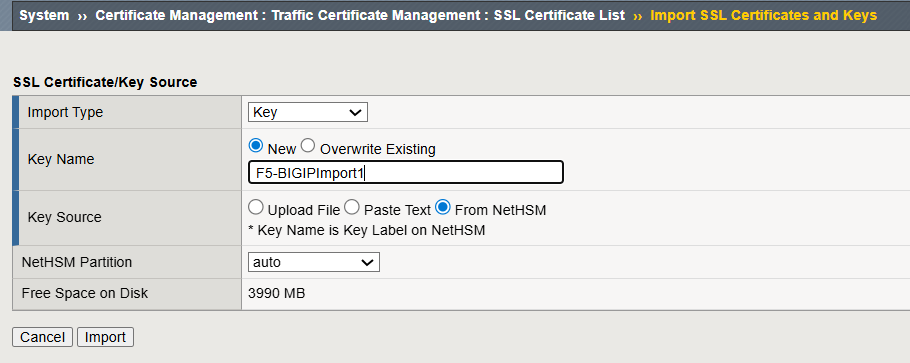Click the SSL Certificate/Key Source heading

point(105,82)
